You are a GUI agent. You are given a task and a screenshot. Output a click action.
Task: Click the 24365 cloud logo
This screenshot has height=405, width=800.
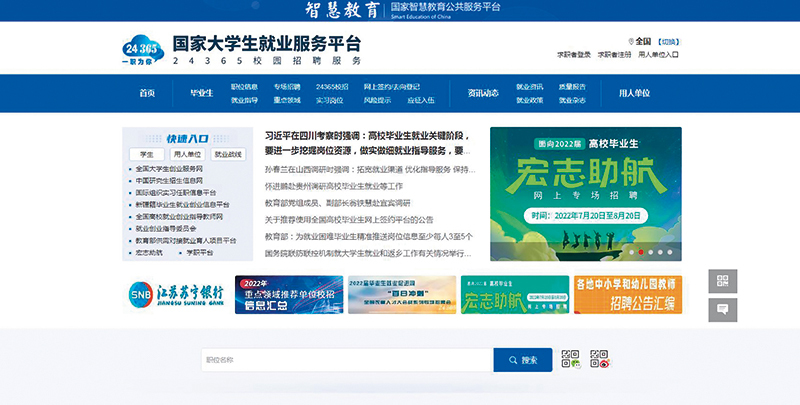point(143,50)
